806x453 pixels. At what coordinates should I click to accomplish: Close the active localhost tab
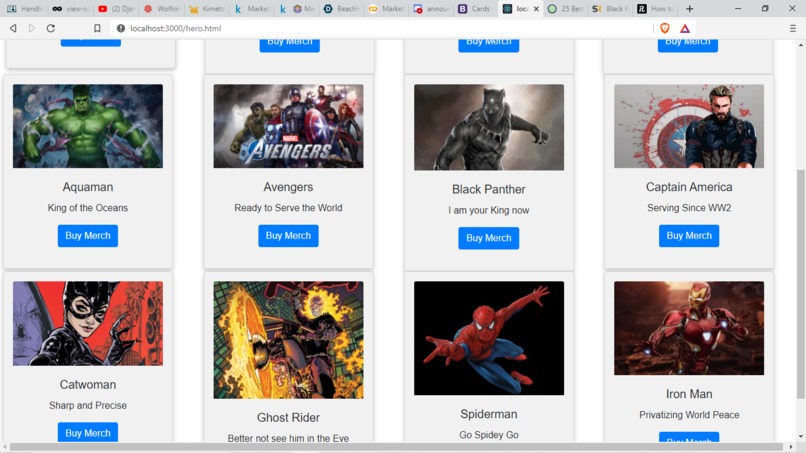point(536,9)
